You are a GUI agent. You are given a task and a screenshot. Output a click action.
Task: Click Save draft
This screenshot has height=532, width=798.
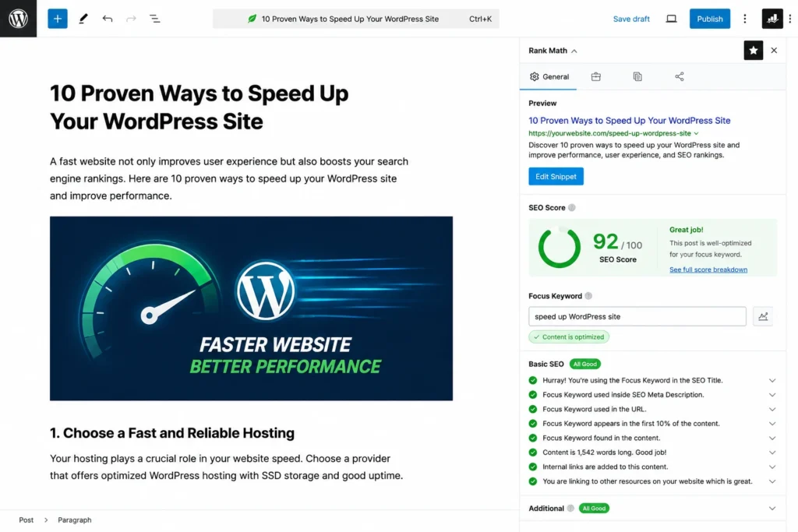tap(631, 19)
